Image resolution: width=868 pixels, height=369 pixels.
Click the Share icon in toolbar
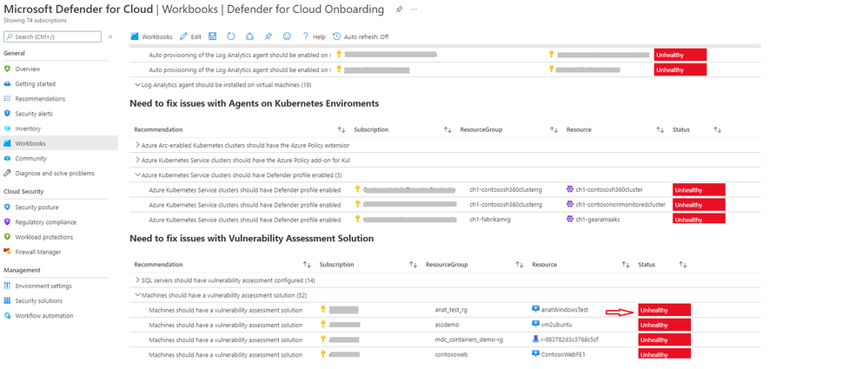tap(249, 36)
